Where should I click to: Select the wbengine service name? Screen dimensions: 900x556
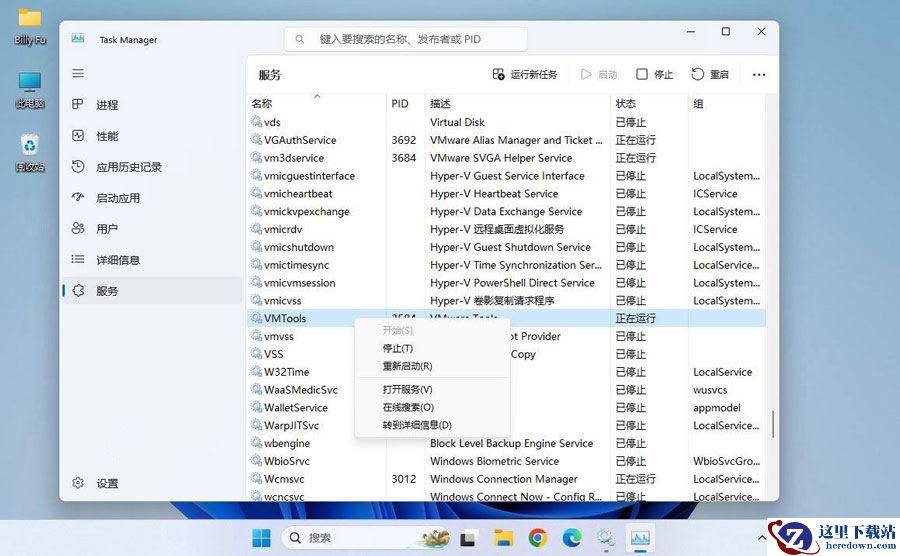[x=287, y=444]
